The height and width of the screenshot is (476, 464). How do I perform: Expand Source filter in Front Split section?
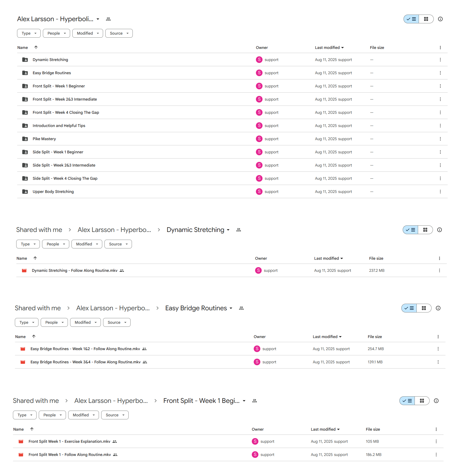coord(115,415)
